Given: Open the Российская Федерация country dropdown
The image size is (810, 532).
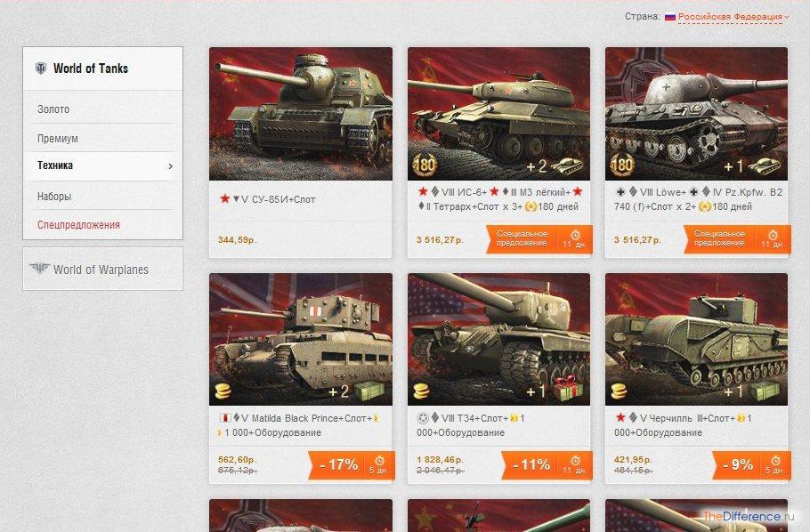Looking at the screenshot, I should pos(733,17).
